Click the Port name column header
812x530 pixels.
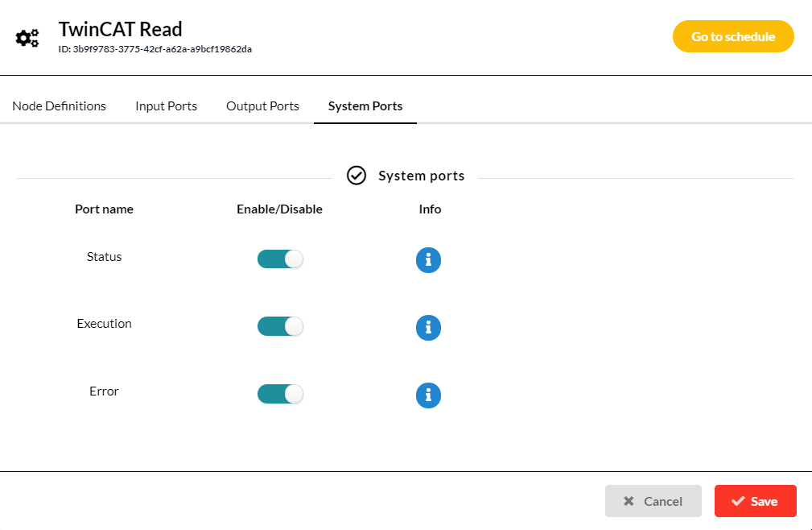click(x=104, y=209)
